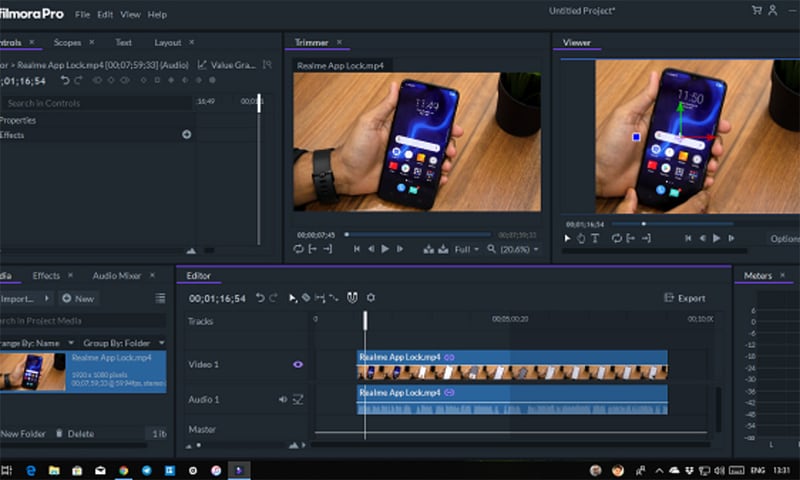Open Trimmer zoom percentage dropdown
This screenshot has height=480, width=800.
tap(519, 249)
